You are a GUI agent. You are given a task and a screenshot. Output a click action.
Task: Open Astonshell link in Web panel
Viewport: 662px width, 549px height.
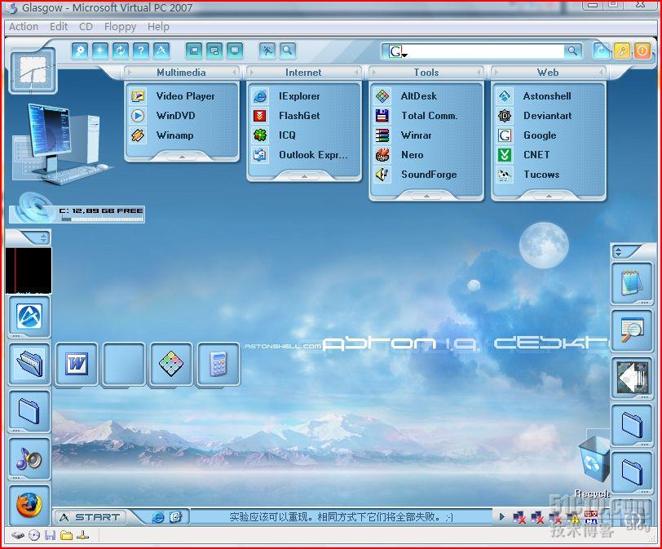tap(549, 96)
